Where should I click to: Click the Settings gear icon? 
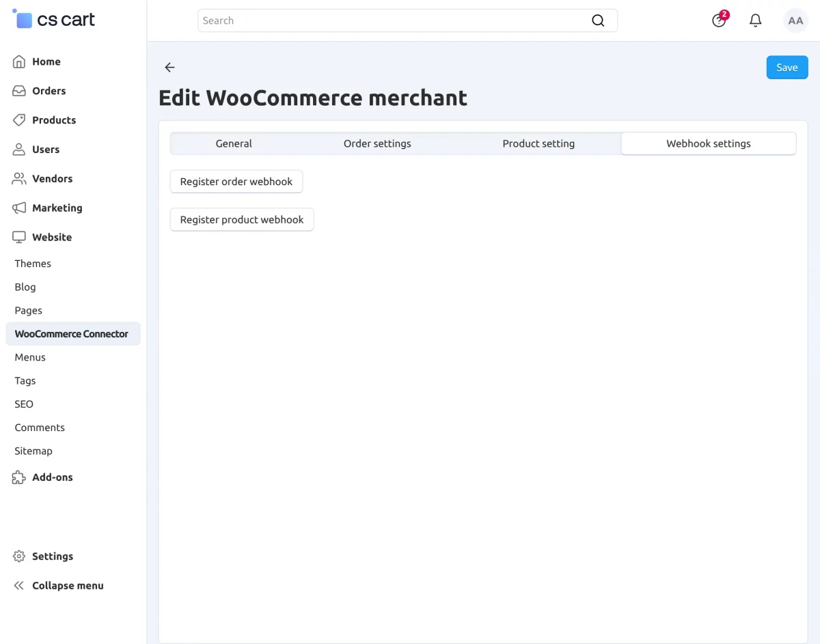tap(19, 557)
